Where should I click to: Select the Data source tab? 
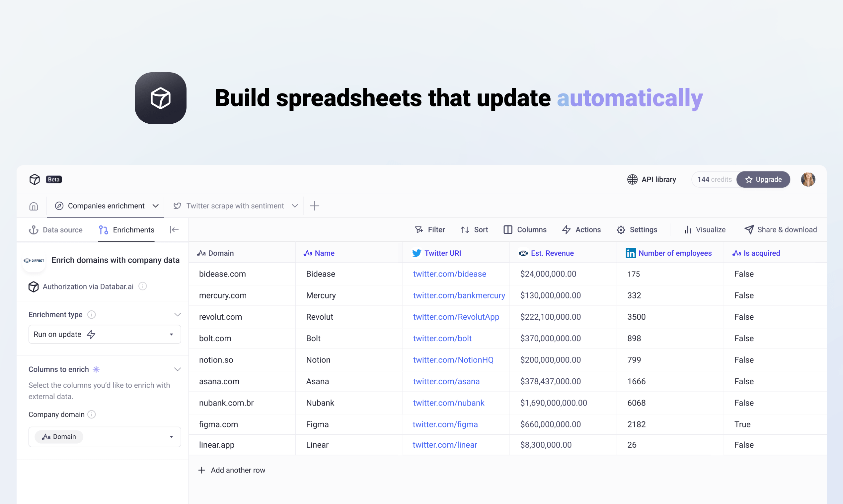[56, 229]
